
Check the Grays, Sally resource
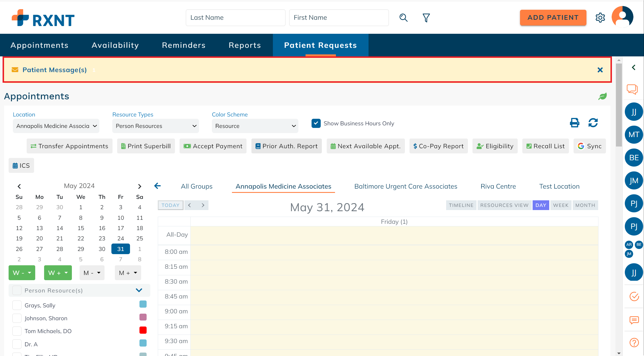17,305
